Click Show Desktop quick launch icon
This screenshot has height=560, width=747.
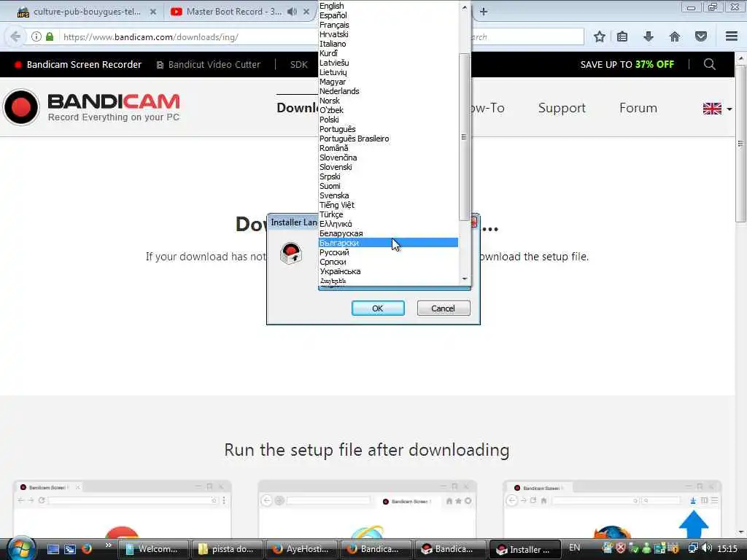[x=53, y=549]
